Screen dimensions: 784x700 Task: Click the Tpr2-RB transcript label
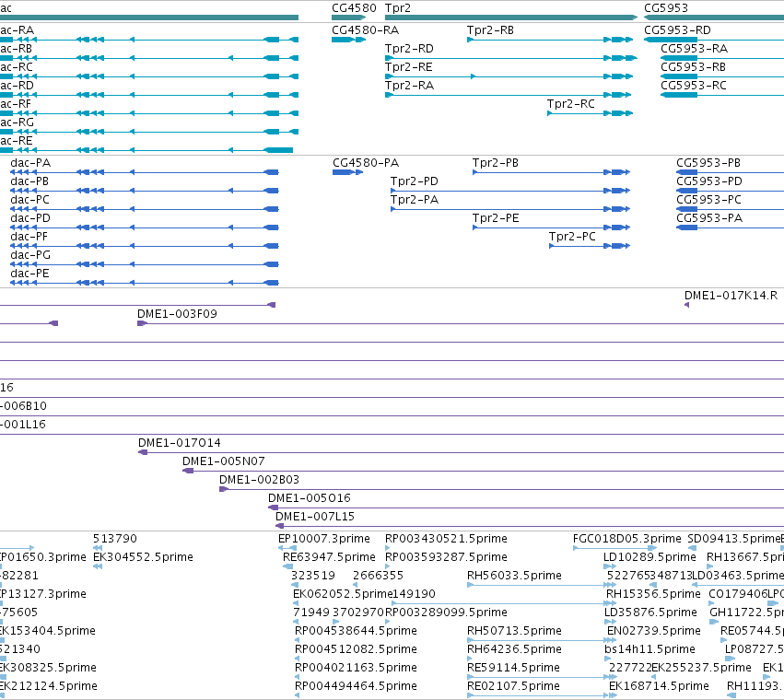[x=490, y=30]
